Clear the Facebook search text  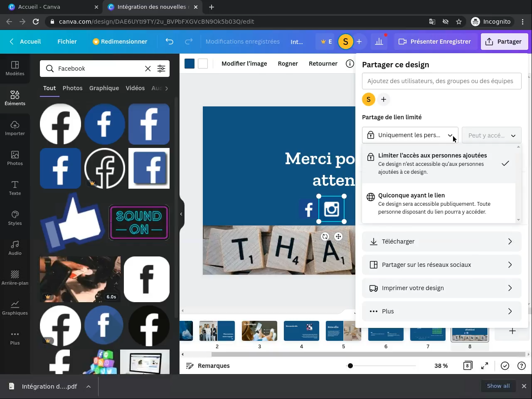click(x=148, y=69)
